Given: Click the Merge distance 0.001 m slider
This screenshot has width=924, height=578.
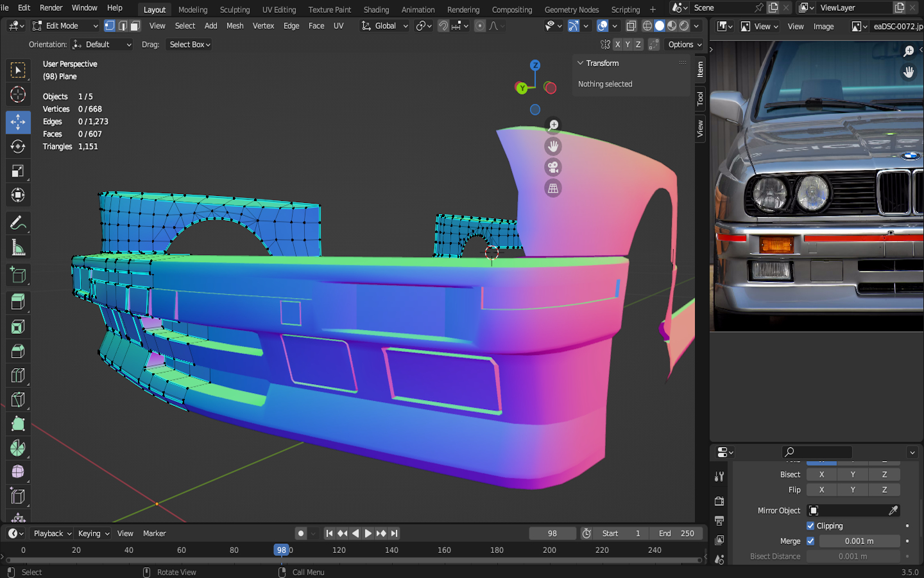Looking at the screenshot, I should tap(859, 541).
